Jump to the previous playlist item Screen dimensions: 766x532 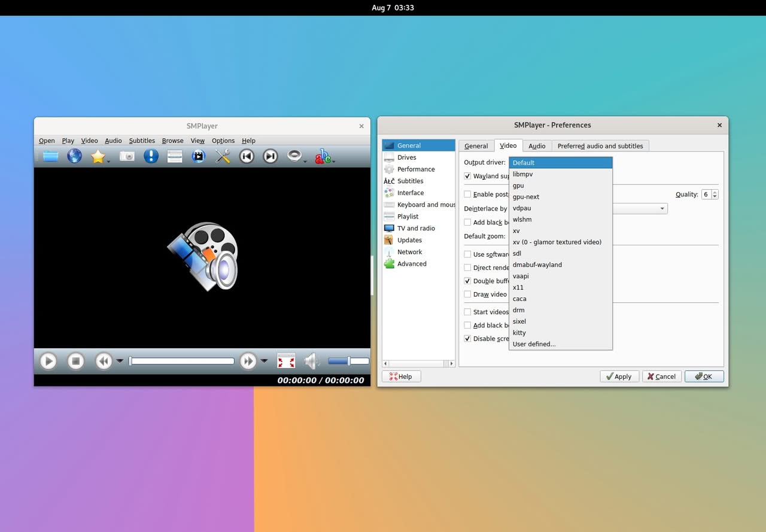(x=247, y=157)
